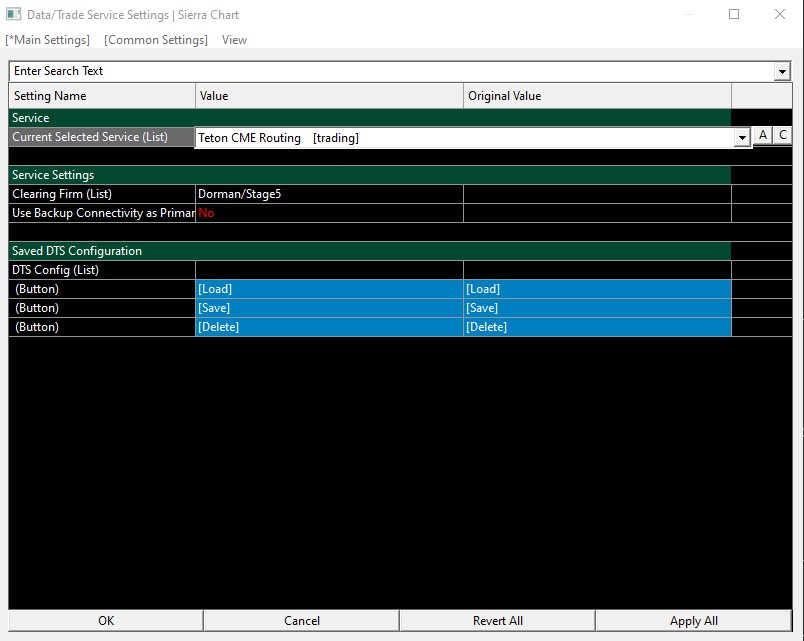Open the Main Settings menu
Image resolution: width=804 pixels, height=641 pixels.
point(48,40)
